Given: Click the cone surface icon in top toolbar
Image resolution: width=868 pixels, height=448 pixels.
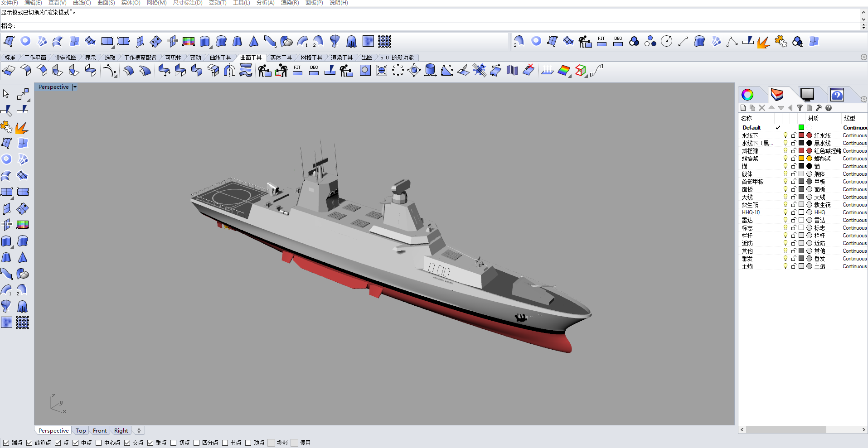Looking at the screenshot, I should (x=254, y=42).
